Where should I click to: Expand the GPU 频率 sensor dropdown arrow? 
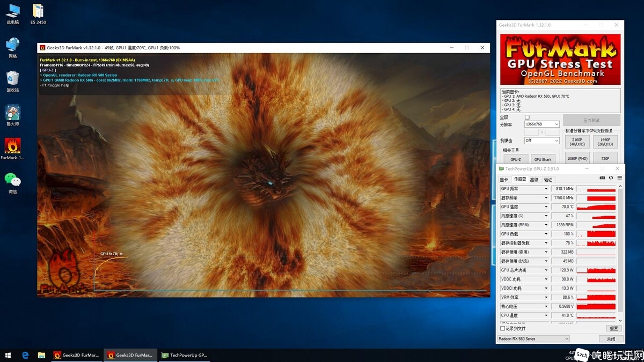tap(546, 189)
